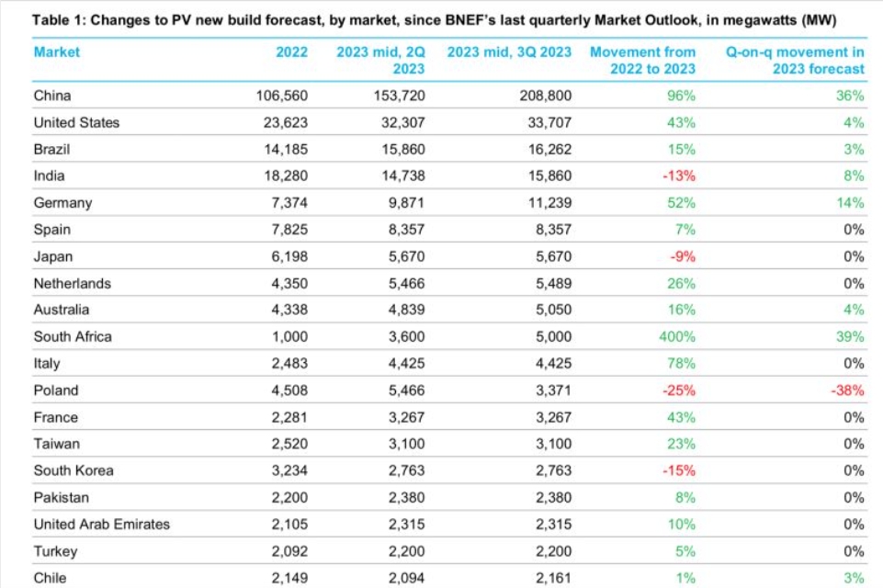Click Spain's 7% movement value
Viewport: 883px width, 588px height.
[x=685, y=230]
